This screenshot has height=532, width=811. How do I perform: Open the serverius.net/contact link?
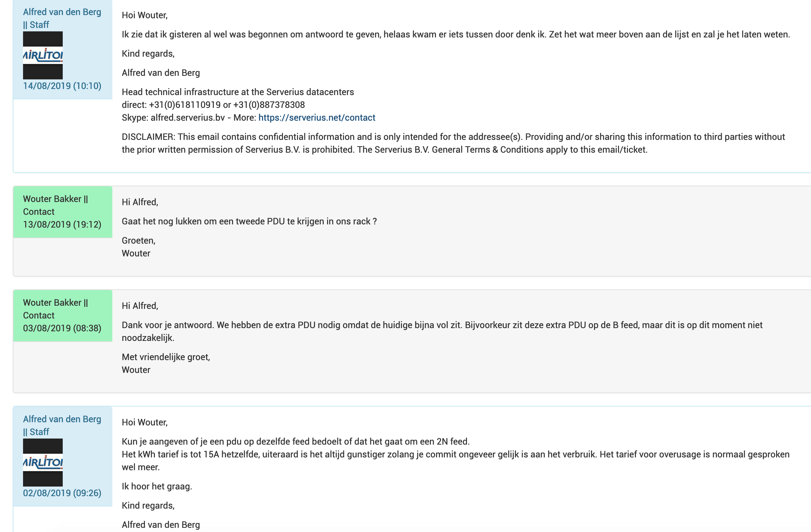point(317,117)
